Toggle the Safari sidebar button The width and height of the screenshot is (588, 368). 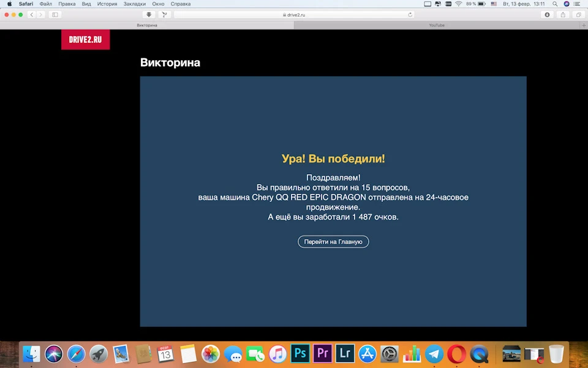(x=55, y=15)
